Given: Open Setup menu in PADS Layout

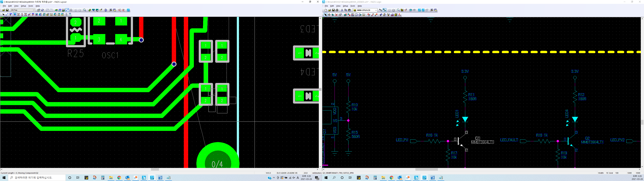Looking at the screenshot, I should pyautogui.click(x=23, y=6).
